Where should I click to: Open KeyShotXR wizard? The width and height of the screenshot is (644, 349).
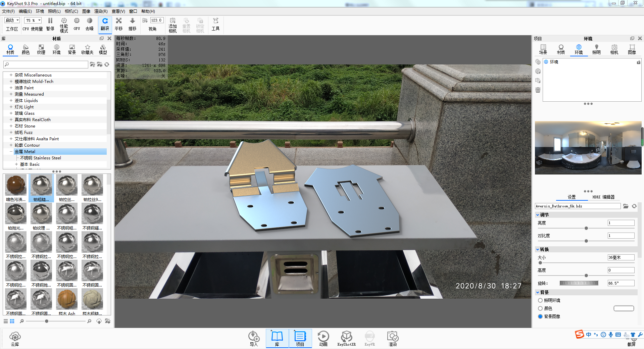tap(346, 339)
